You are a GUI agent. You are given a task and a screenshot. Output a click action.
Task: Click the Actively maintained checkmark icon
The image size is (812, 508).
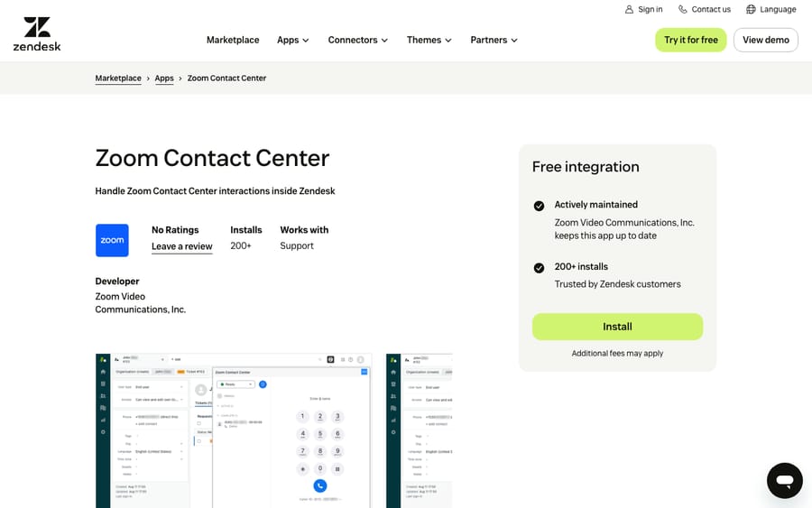pyautogui.click(x=539, y=206)
